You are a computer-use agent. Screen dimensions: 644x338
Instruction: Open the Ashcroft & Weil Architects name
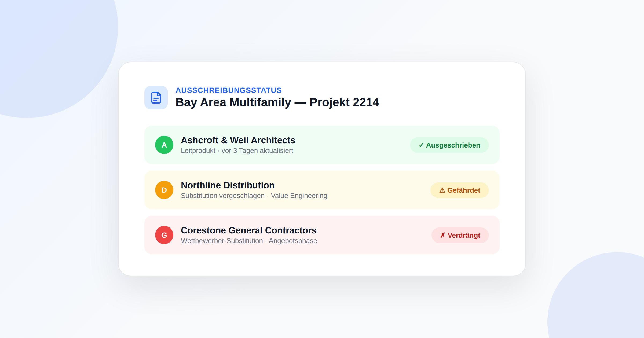pos(238,140)
